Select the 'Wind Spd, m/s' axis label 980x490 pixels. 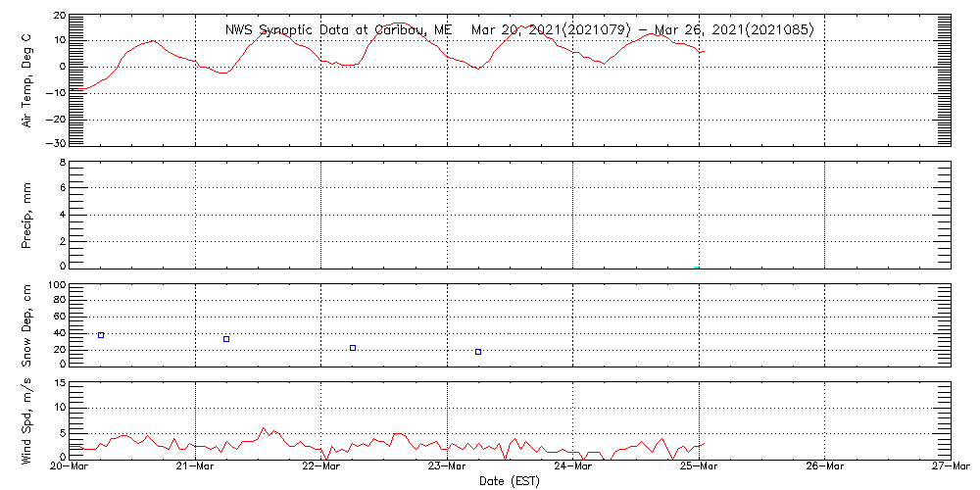pos(27,419)
